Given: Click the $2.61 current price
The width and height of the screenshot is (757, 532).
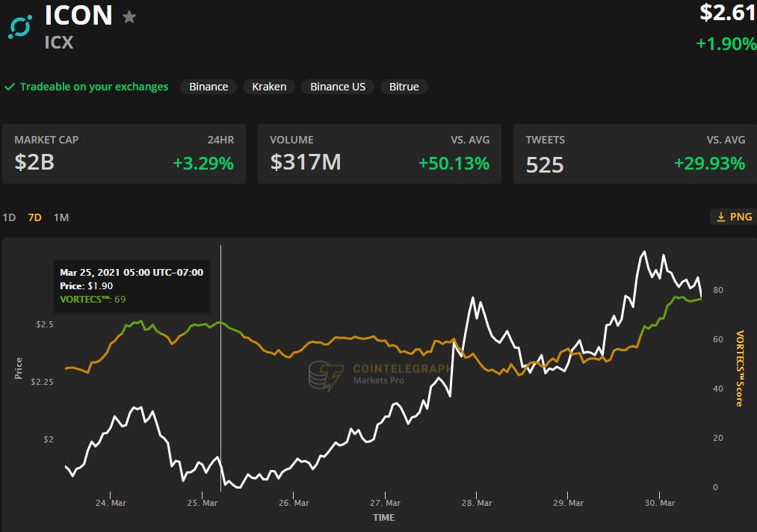Looking at the screenshot, I should pyautogui.click(x=728, y=12).
